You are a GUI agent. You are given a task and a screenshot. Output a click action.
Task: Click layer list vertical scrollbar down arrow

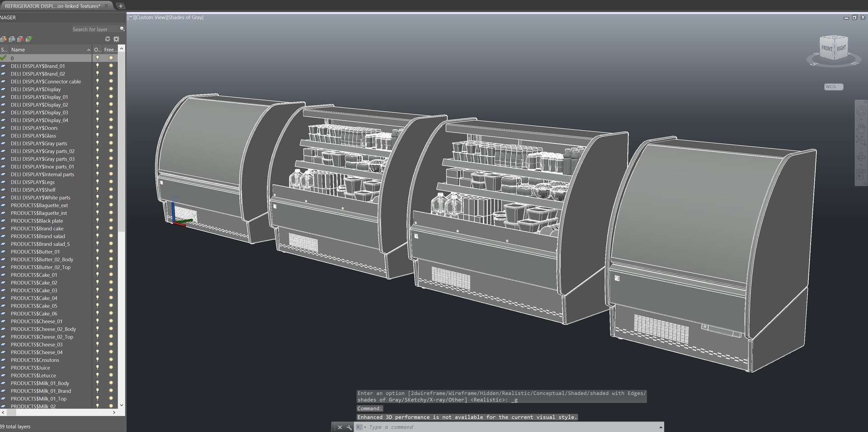121,405
